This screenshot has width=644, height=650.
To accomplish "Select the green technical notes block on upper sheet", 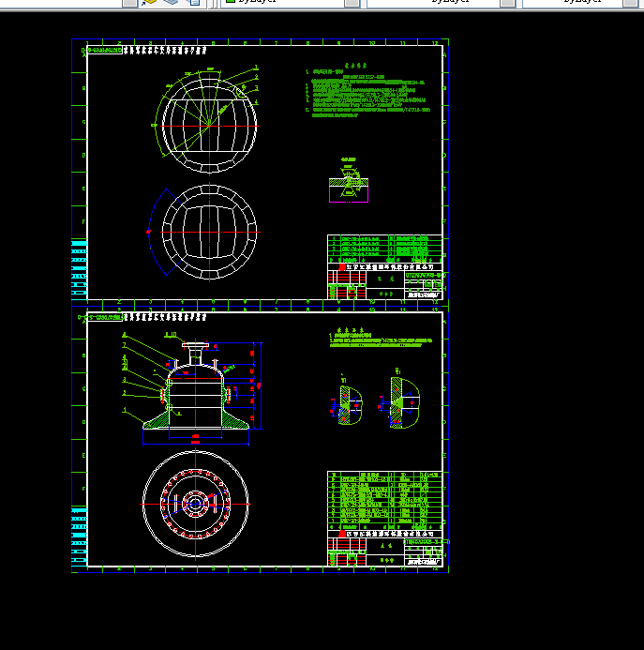I will tap(368, 90).
